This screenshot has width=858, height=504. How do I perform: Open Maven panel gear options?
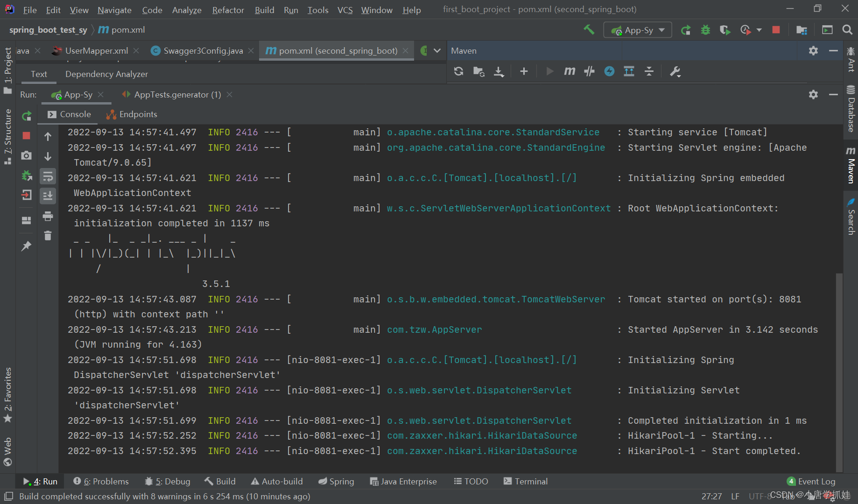point(813,50)
